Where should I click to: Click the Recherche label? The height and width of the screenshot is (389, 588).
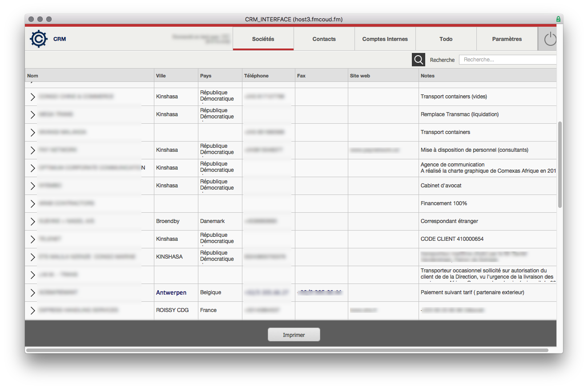(442, 60)
